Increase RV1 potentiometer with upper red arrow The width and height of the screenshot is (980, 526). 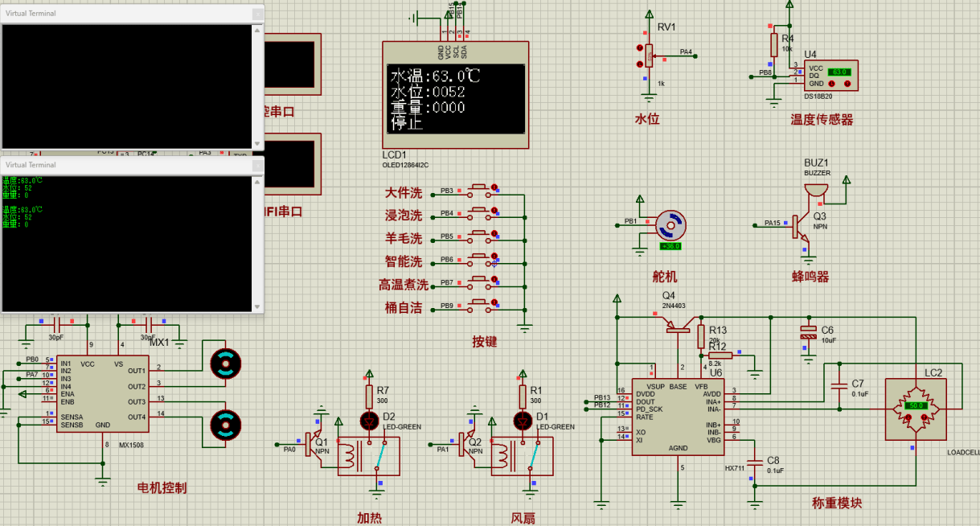[x=641, y=47]
